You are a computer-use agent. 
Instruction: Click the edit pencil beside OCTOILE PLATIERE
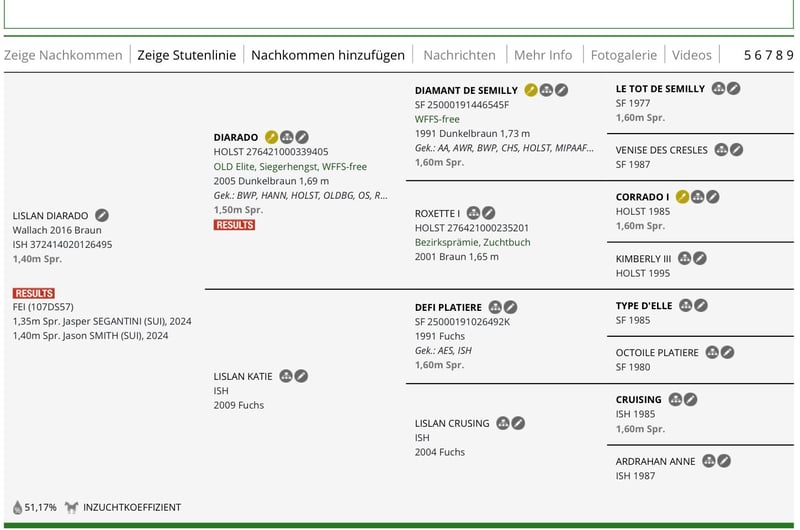pyautogui.click(x=728, y=352)
